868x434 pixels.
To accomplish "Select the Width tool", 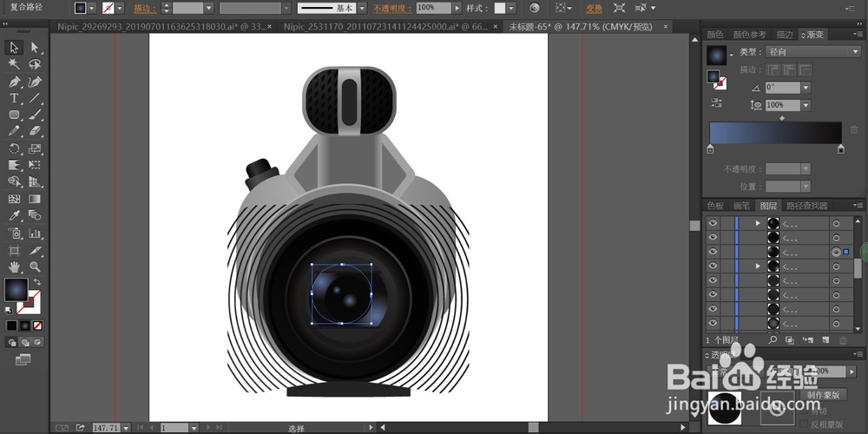I will point(15,165).
